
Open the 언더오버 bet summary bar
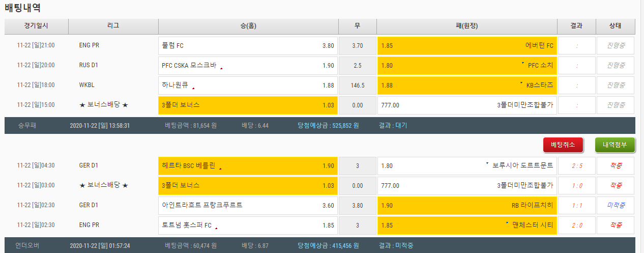click(x=321, y=245)
